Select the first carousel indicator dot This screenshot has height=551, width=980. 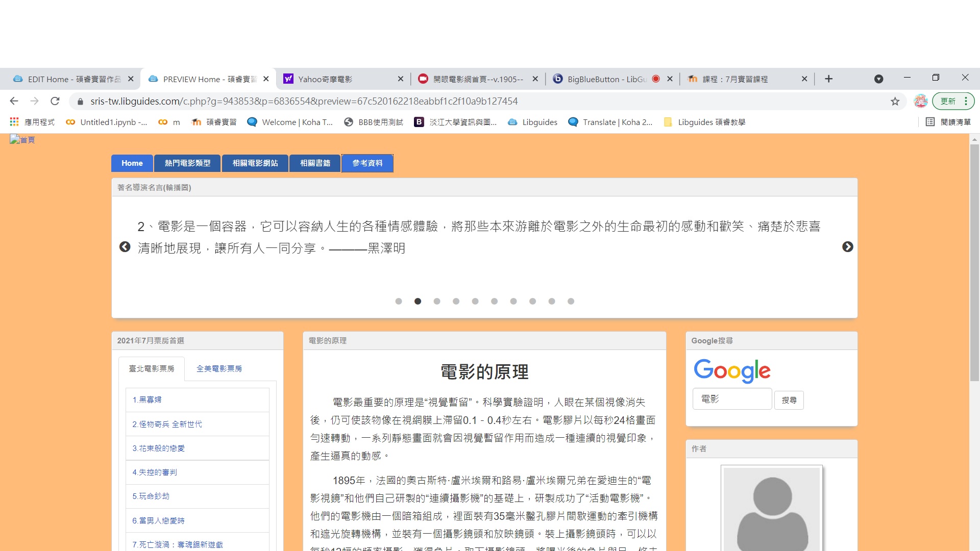tap(399, 302)
